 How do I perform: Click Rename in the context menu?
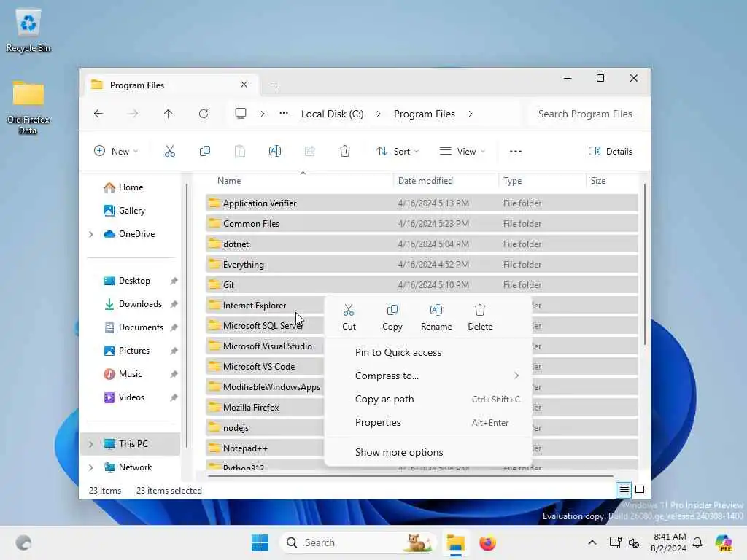pyautogui.click(x=436, y=318)
